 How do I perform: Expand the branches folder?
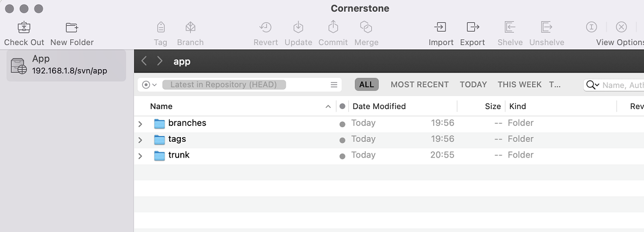click(x=141, y=124)
